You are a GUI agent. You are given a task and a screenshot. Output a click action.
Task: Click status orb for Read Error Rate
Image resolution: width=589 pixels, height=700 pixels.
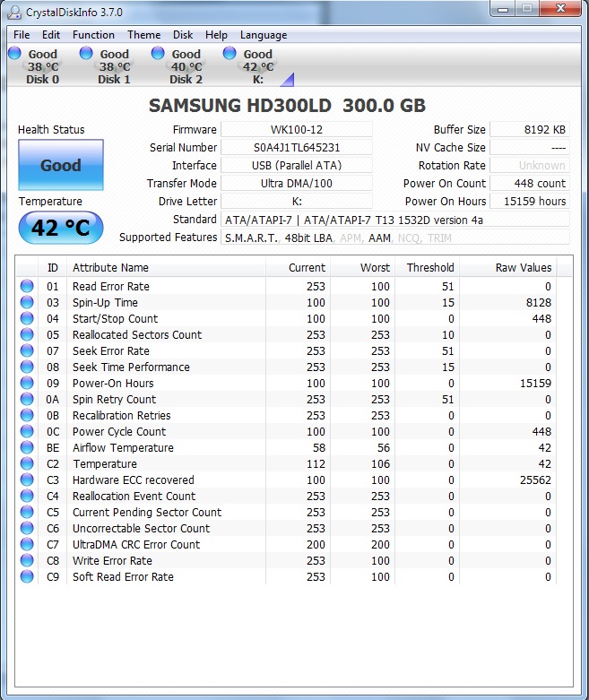point(27,286)
